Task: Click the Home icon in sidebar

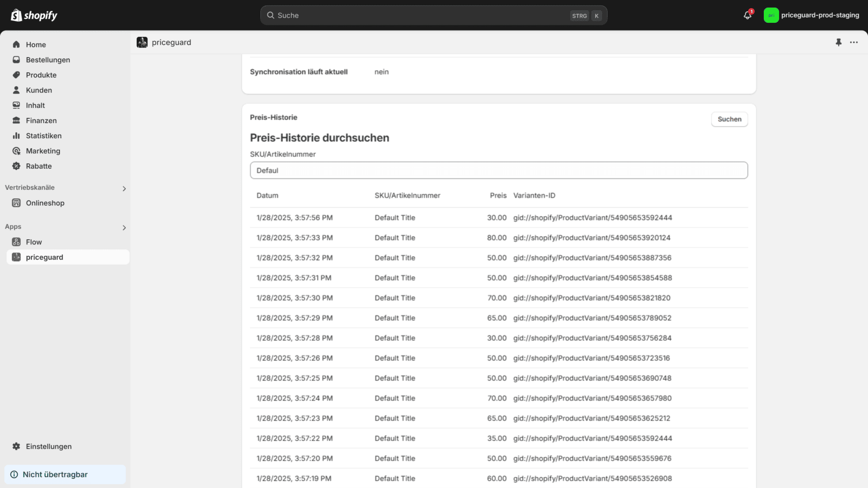Action: [x=16, y=44]
